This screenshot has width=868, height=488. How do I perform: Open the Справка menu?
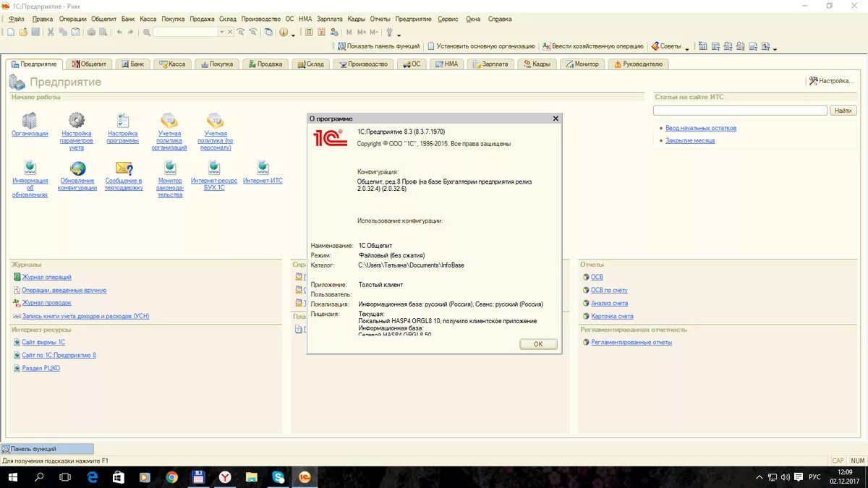[500, 19]
